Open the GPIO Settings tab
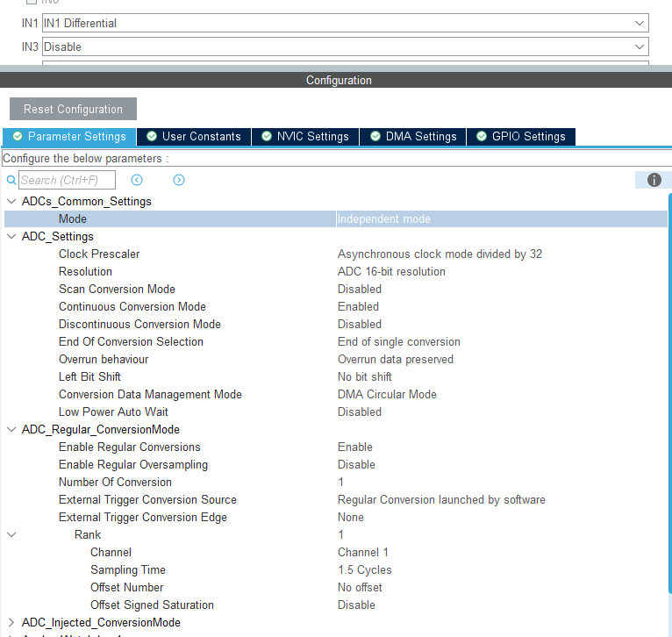 521,137
